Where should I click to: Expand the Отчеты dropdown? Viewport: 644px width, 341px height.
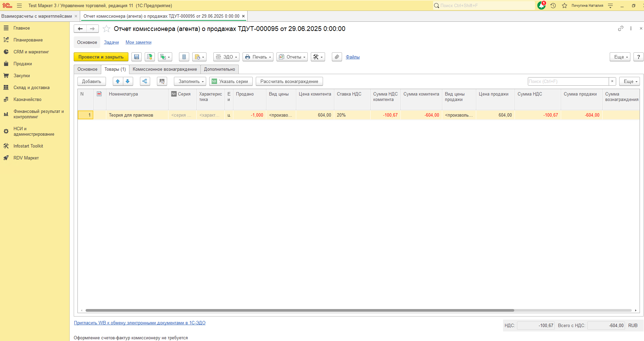pyautogui.click(x=292, y=57)
